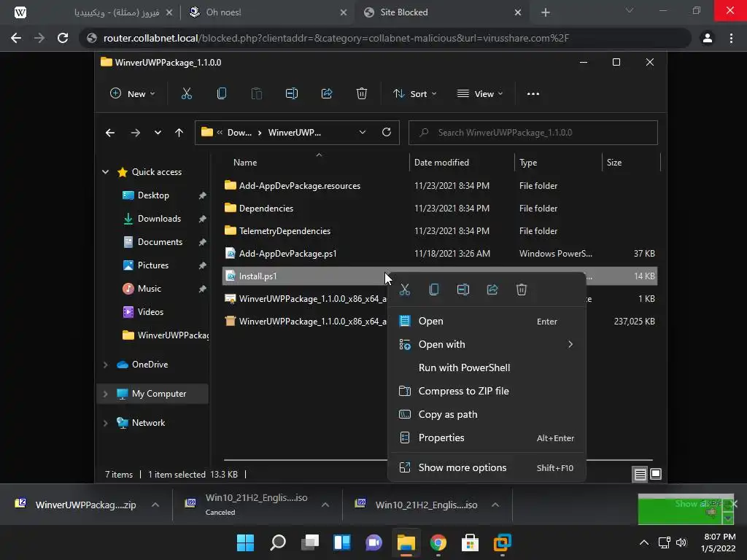Sort by Name column header
The image size is (747, 560).
(314, 163)
